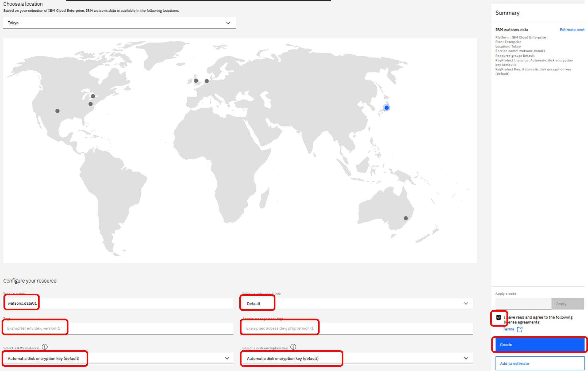Open the Tokyo location dropdown
This screenshot has height=371, width=588.
(x=119, y=23)
